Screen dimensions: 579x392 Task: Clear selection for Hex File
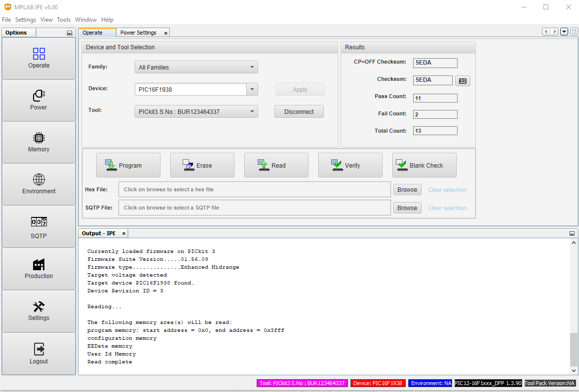point(447,189)
